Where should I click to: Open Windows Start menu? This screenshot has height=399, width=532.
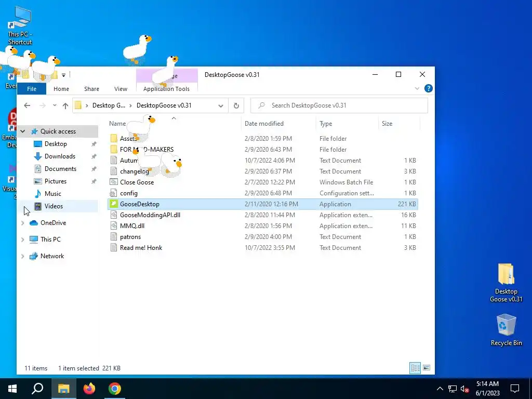coord(12,389)
